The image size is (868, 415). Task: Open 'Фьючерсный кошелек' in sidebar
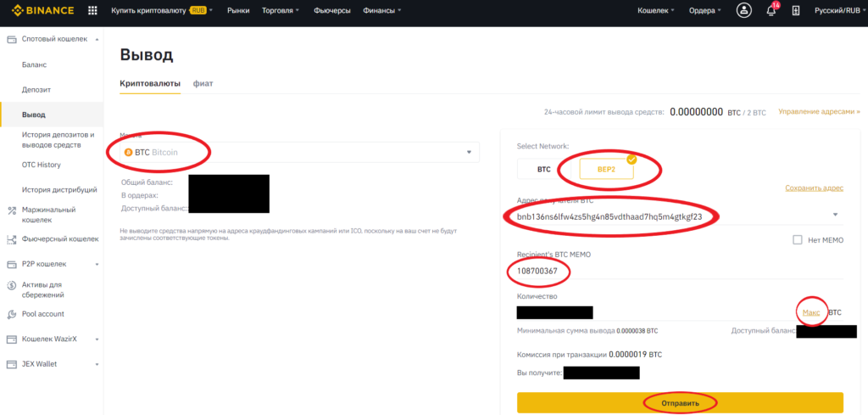pos(60,239)
